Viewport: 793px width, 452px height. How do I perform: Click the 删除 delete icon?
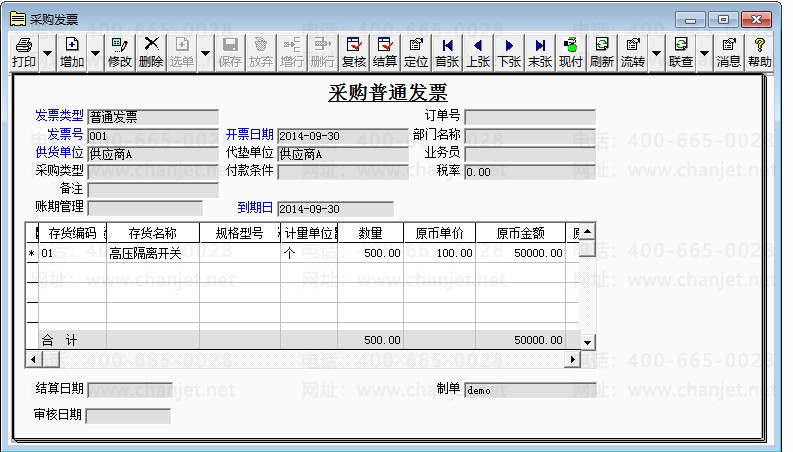151,53
